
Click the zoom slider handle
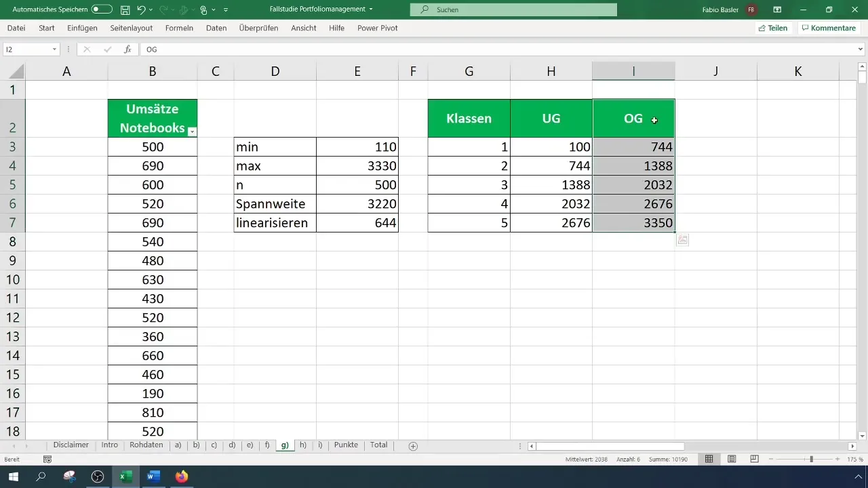(x=811, y=459)
